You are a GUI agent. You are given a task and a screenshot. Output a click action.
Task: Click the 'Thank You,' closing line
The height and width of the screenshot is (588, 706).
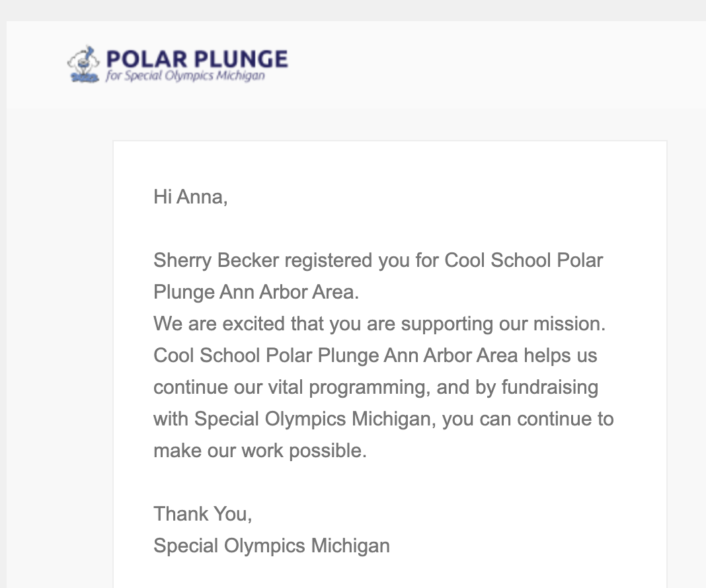click(x=202, y=514)
